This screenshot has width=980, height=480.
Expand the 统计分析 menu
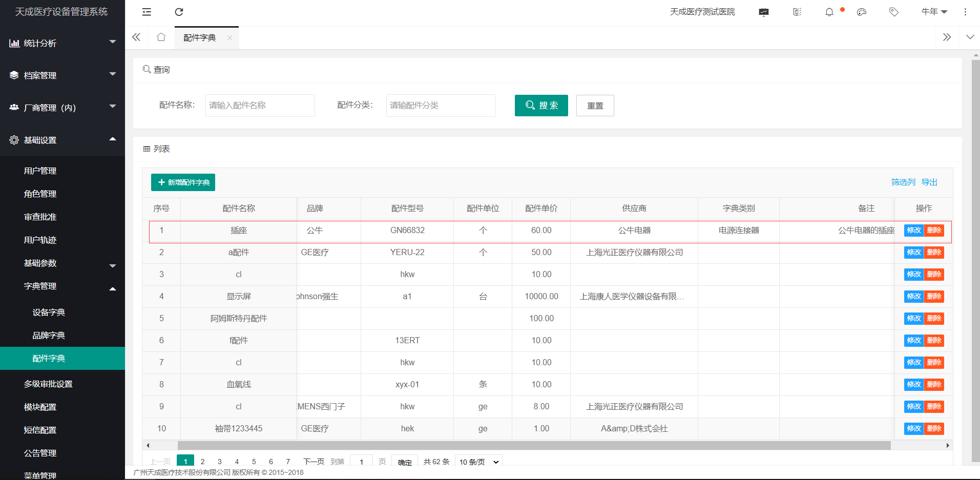62,43
